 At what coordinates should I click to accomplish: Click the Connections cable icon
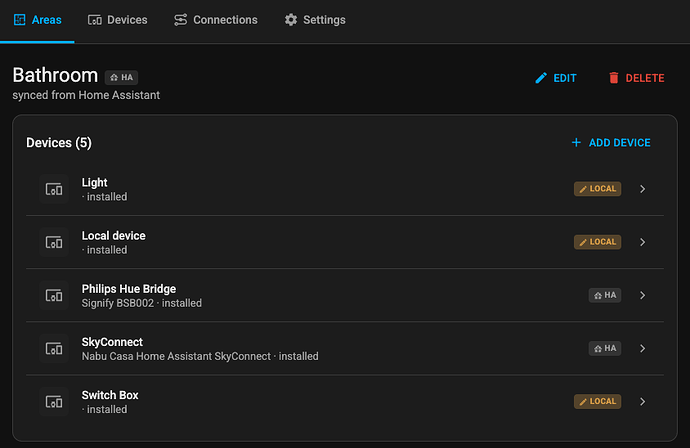pyautogui.click(x=180, y=20)
